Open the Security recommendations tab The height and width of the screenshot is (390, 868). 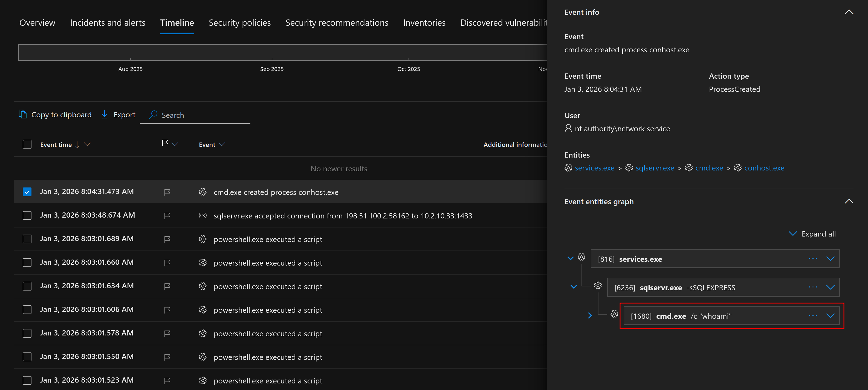point(337,22)
